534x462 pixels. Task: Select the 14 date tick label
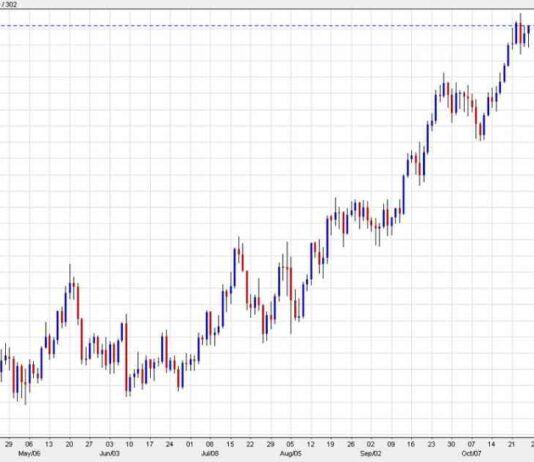[x=491, y=444]
